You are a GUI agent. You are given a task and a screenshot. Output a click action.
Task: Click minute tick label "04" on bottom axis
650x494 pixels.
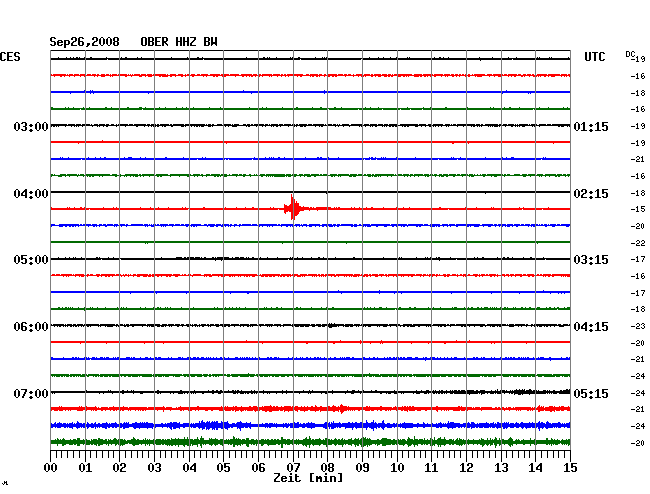pos(189,468)
